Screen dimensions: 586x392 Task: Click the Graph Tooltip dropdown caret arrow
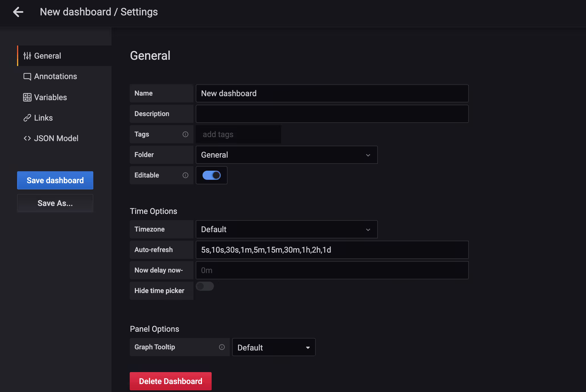point(308,348)
